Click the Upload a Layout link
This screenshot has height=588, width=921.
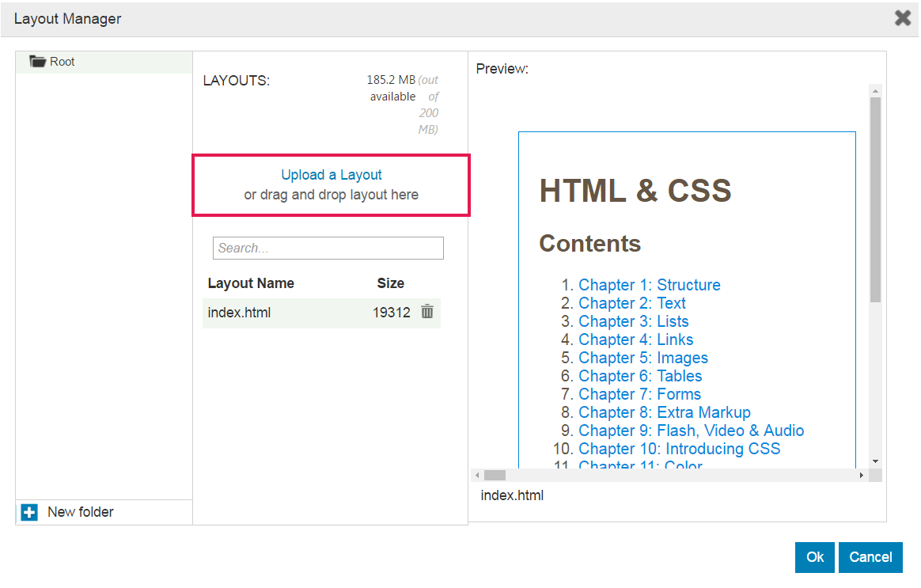click(332, 175)
